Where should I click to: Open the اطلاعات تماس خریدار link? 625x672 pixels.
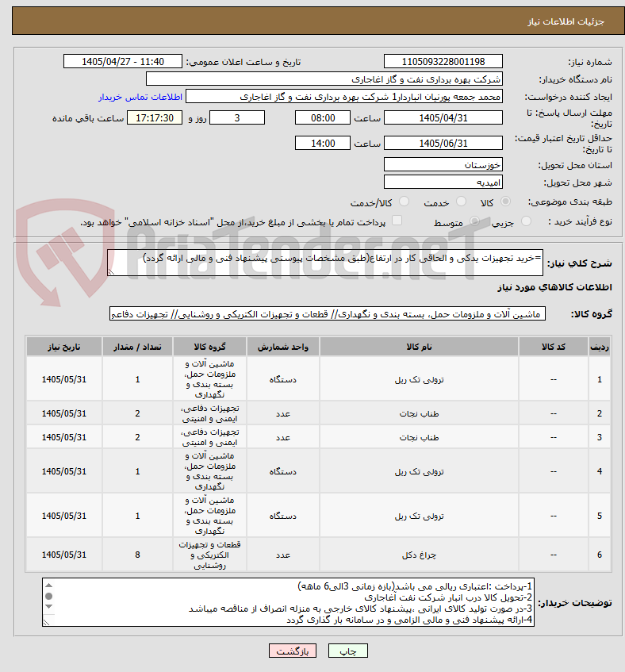click(140, 98)
